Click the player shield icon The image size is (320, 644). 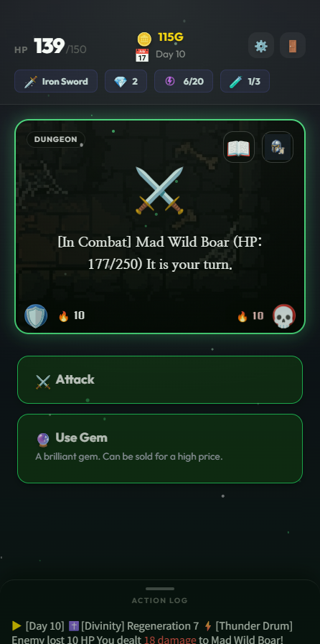tap(36, 316)
